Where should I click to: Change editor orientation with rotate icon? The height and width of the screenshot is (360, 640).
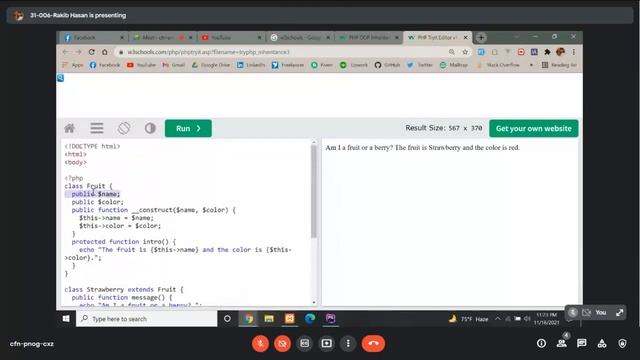(124, 128)
